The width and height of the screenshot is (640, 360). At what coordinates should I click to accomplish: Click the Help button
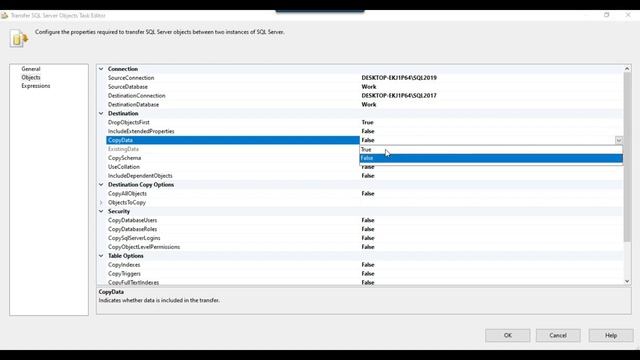(x=611, y=336)
